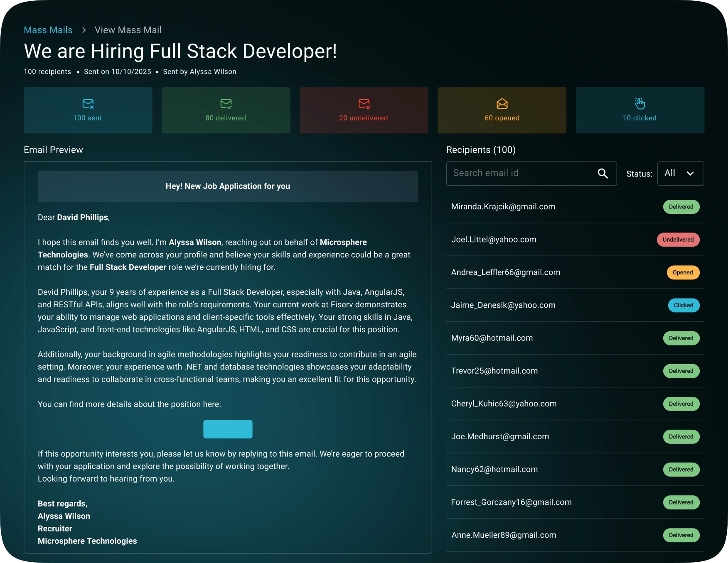728x563 pixels.
Task: Select the 10 clicked stat card
Action: [640, 110]
